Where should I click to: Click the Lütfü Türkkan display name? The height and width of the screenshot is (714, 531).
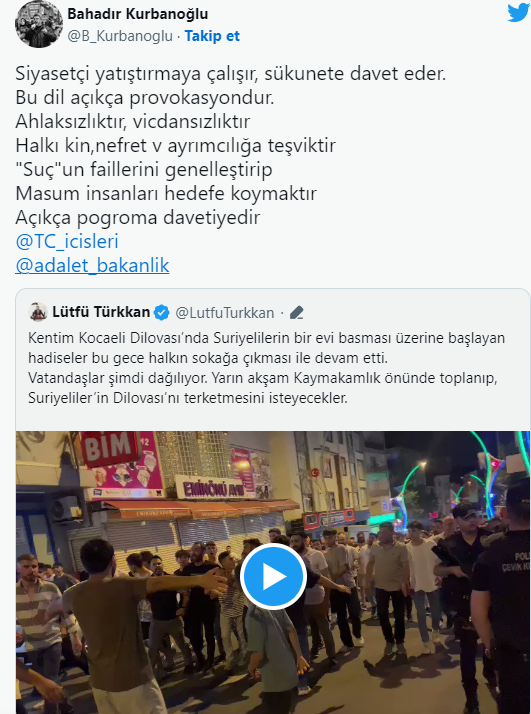click(x=101, y=312)
